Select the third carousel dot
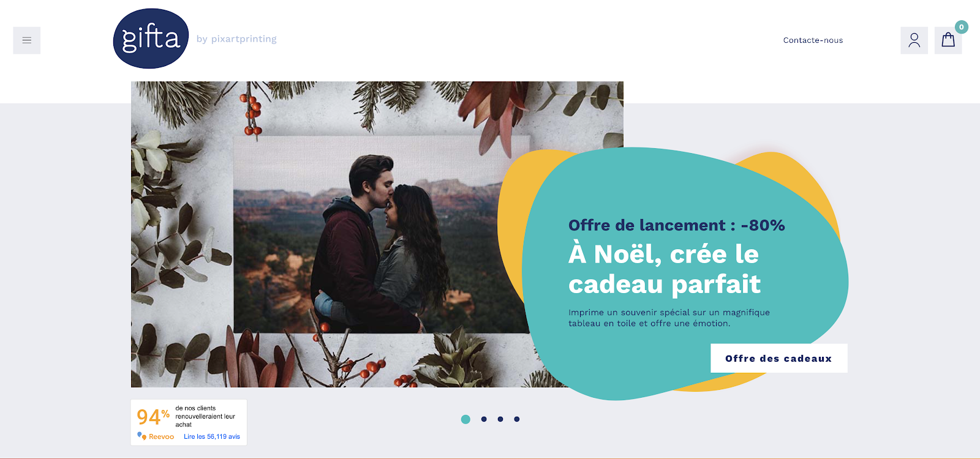The image size is (980, 459). pyautogui.click(x=500, y=419)
